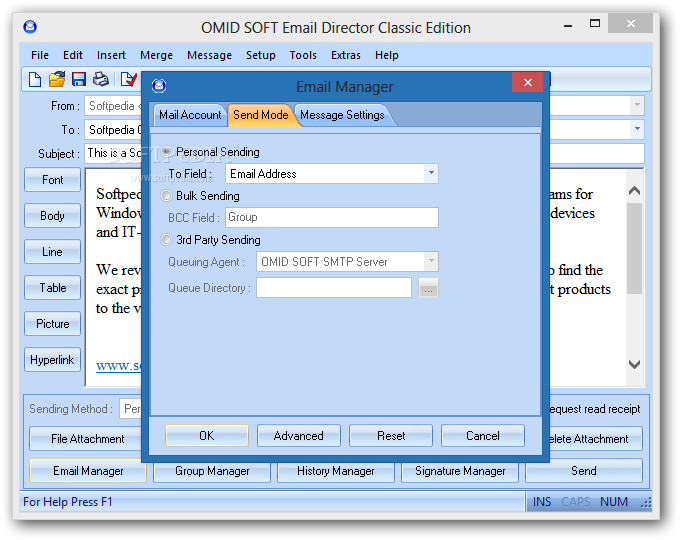Open the Edit menu
This screenshot has width=680, height=540.
[73, 55]
